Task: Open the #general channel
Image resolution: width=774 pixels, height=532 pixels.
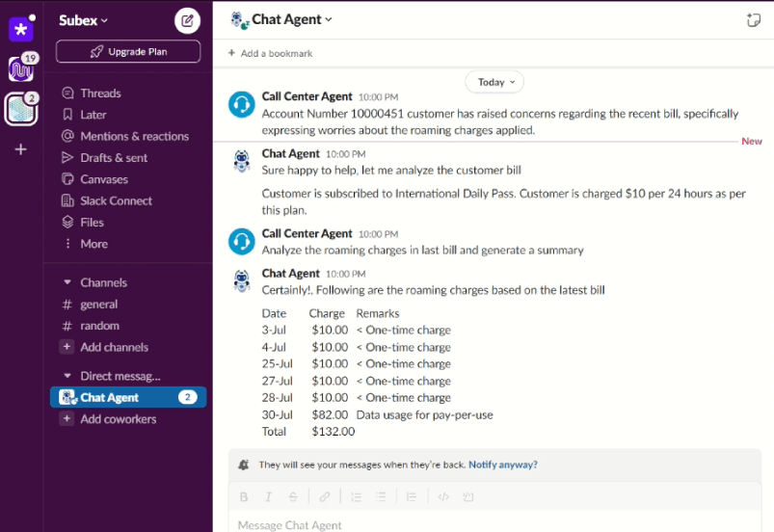Action: click(x=98, y=305)
